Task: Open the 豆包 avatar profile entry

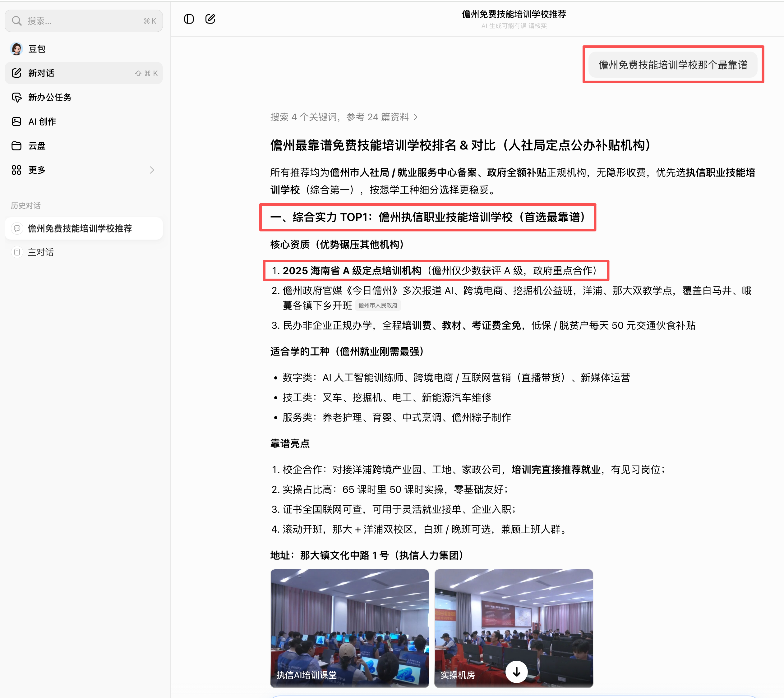Action: point(16,49)
